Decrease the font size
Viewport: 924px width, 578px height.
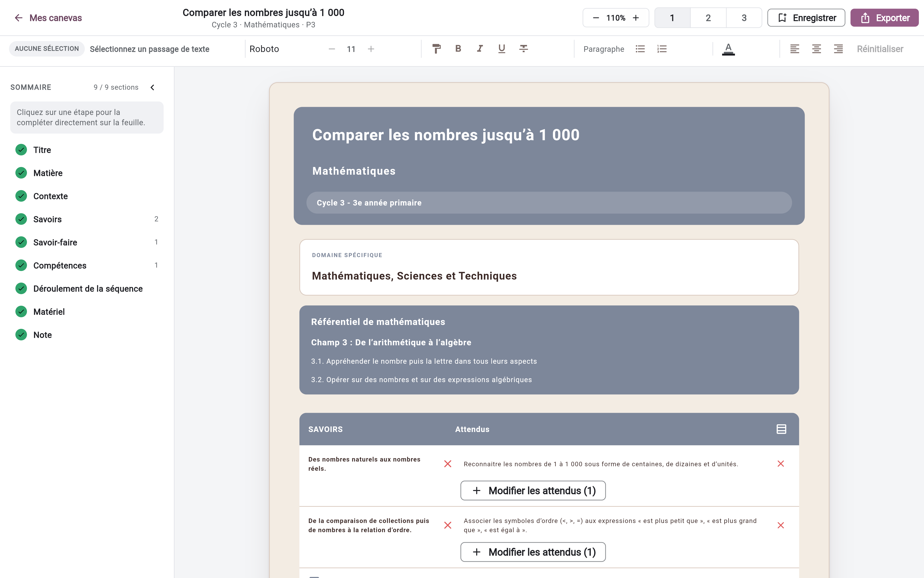[x=332, y=49]
